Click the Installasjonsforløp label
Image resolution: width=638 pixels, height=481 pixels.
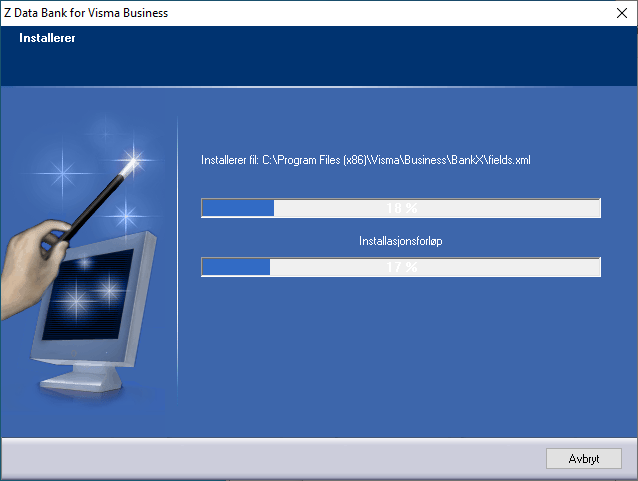(x=400, y=242)
